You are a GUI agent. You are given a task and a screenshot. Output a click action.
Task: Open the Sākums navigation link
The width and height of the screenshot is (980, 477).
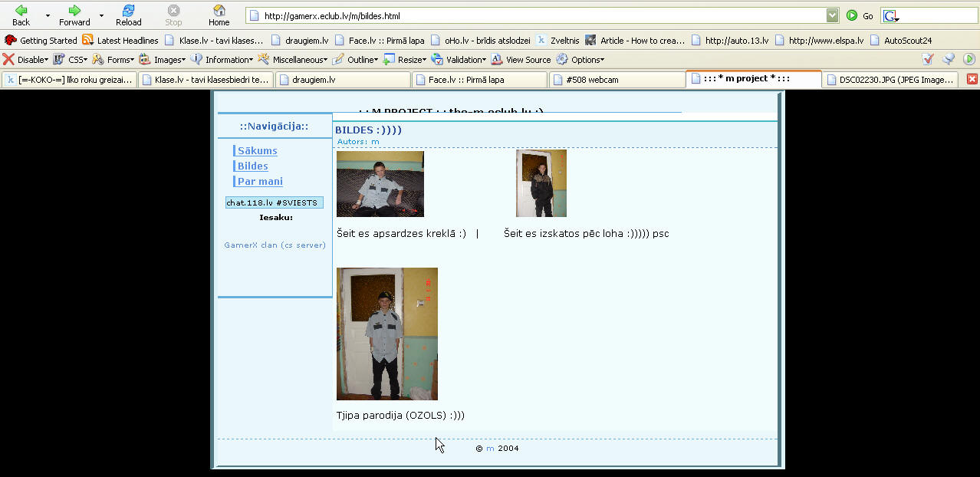point(257,151)
